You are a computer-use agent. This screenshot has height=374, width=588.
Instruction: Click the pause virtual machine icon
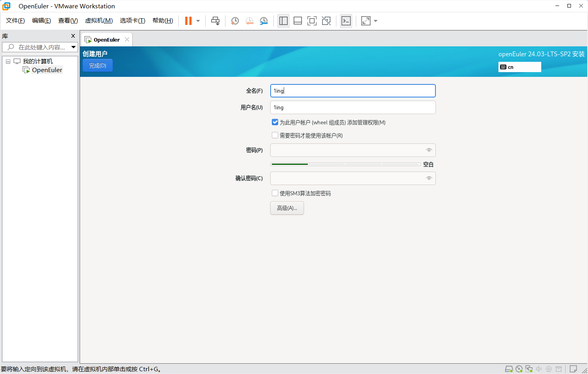click(188, 21)
